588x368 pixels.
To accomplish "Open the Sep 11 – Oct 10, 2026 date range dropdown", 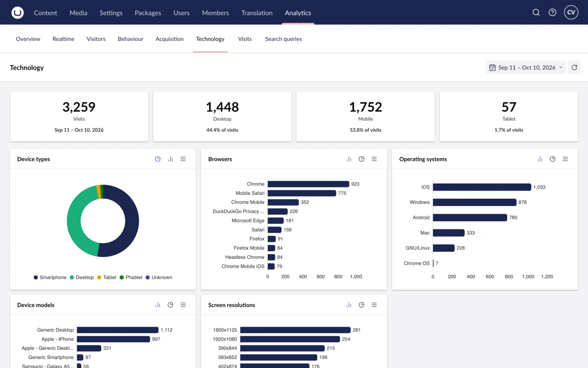I will [526, 67].
